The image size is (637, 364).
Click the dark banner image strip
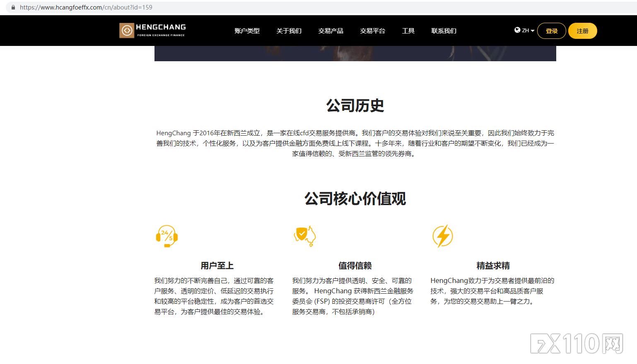355,53
